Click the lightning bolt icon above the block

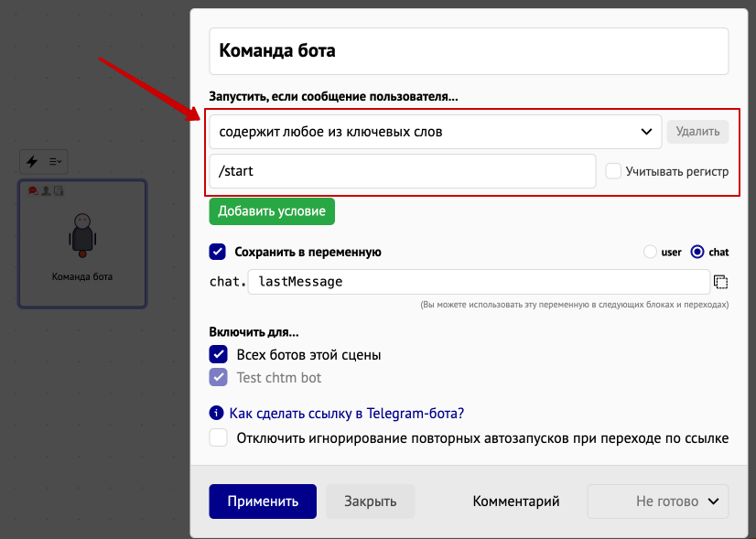(x=32, y=161)
